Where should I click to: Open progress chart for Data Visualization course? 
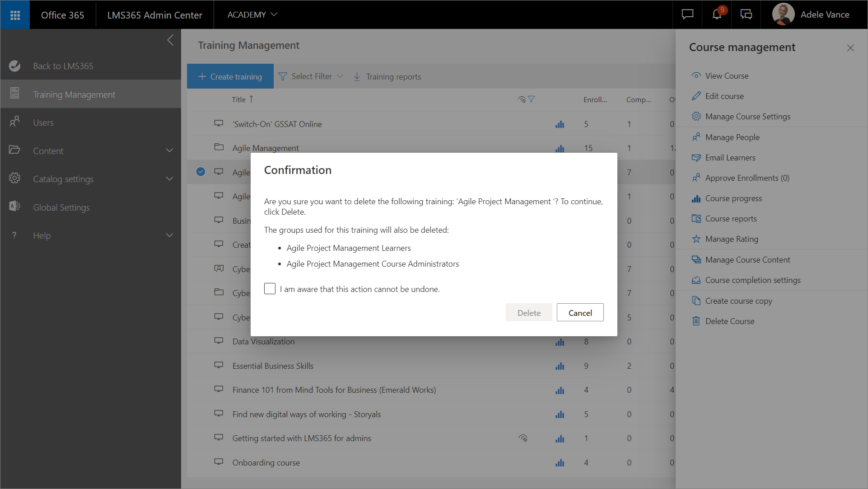pos(560,342)
